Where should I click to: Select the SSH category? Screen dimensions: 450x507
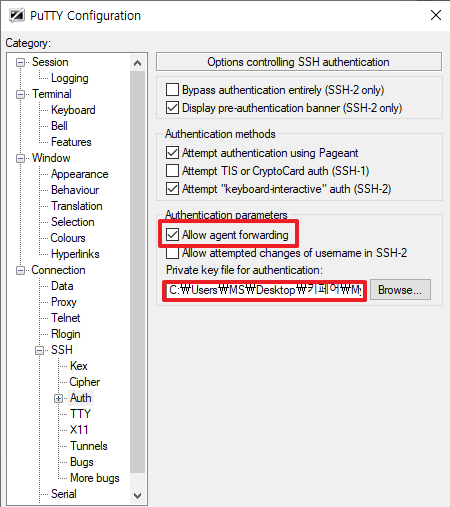(x=62, y=350)
